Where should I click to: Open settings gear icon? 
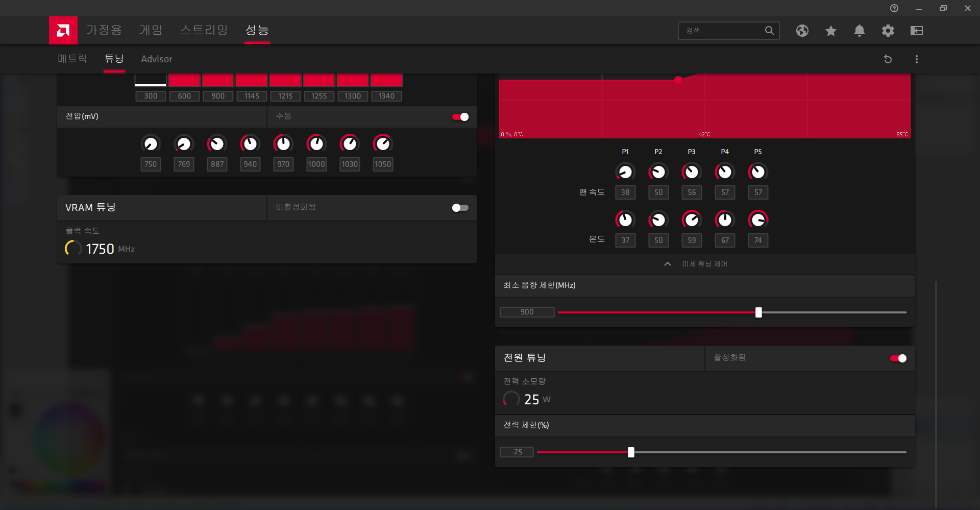[888, 31]
